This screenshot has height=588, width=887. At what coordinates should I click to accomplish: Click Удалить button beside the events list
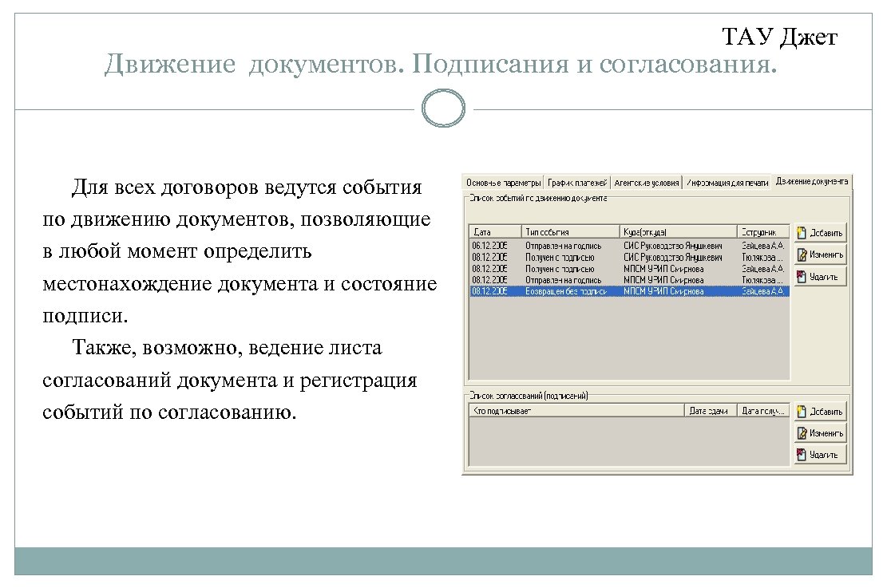pos(820,277)
